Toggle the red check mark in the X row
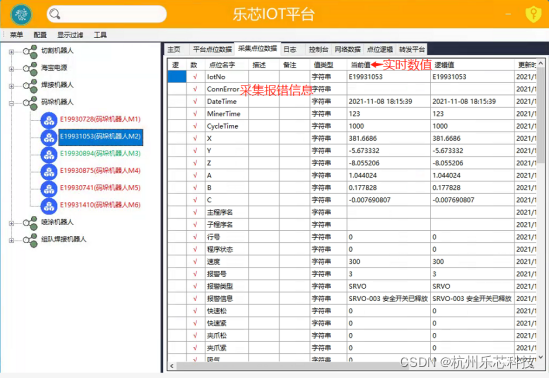This screenshot has height=378, width=550. click(195, 138)
